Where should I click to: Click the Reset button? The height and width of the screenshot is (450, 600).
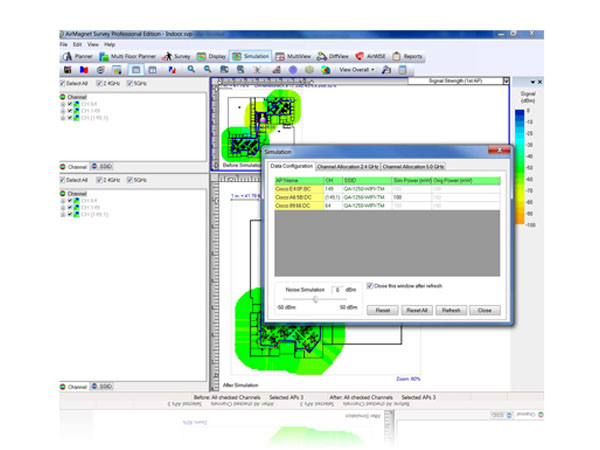pyautogui.click(x=383, y=310)
